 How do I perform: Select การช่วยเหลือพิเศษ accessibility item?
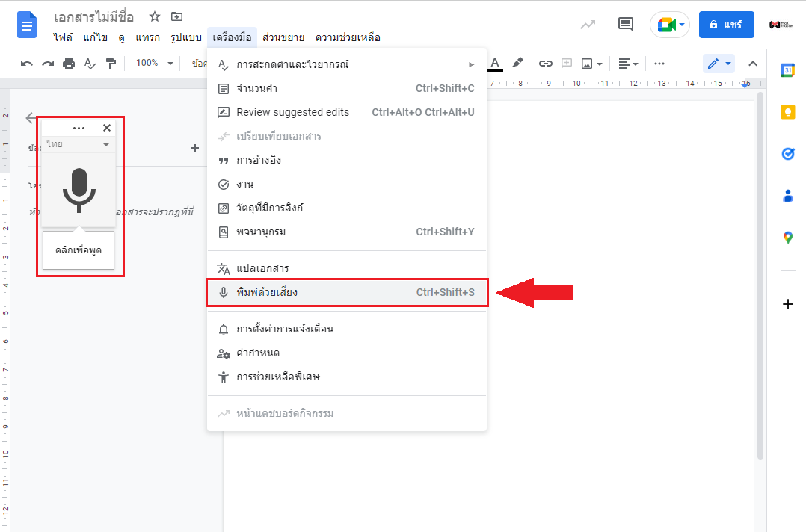347,377
